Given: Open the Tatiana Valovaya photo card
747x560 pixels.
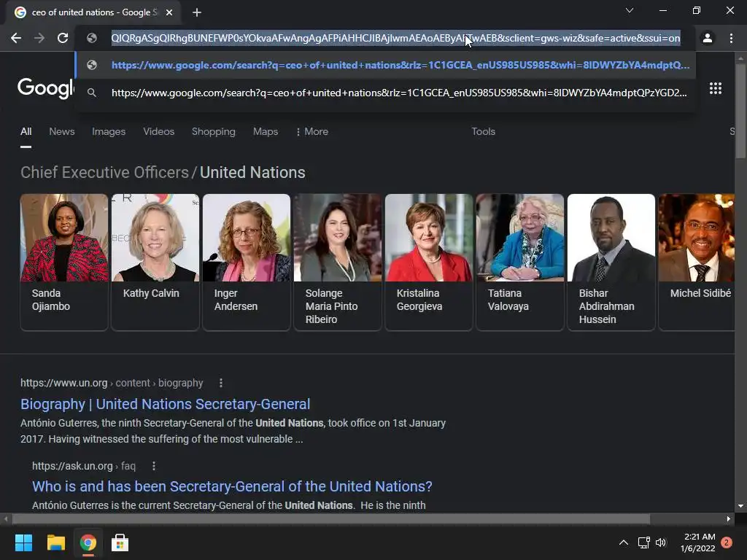Looking at the screenshot, I should coord(519,262).
